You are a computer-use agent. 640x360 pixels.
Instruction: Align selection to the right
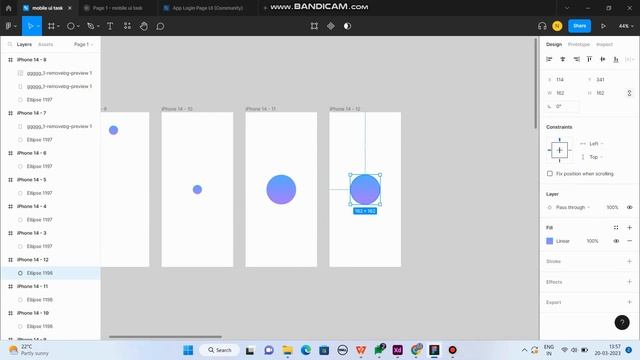(576, 59)
